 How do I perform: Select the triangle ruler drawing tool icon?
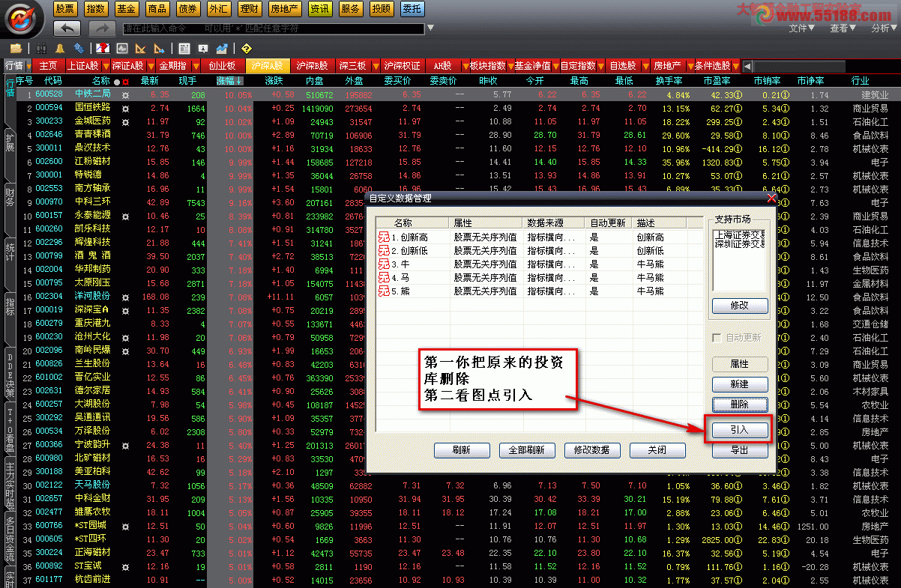tap(141, 49)
